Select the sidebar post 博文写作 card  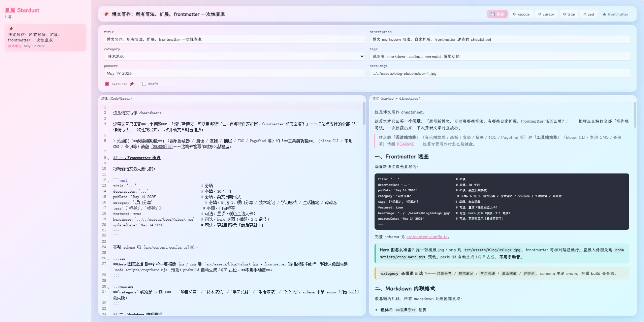pyautogui.click(x=45, y=37)
